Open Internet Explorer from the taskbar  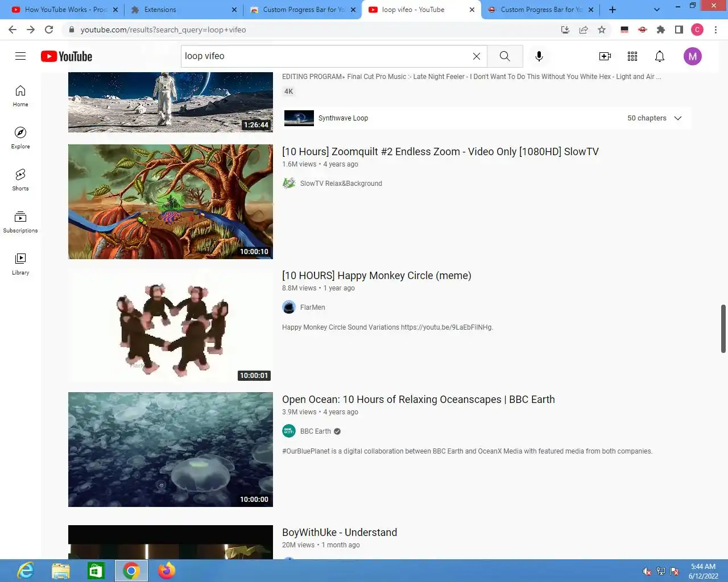point(26,571)
